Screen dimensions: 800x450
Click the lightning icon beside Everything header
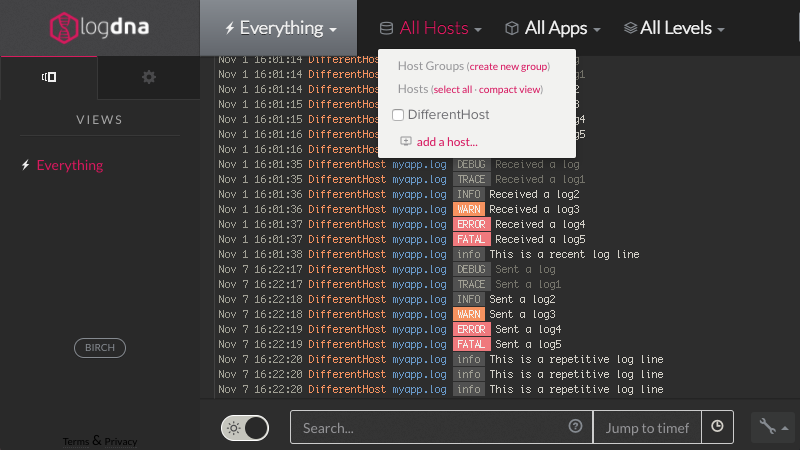click(x=230, y=29)
